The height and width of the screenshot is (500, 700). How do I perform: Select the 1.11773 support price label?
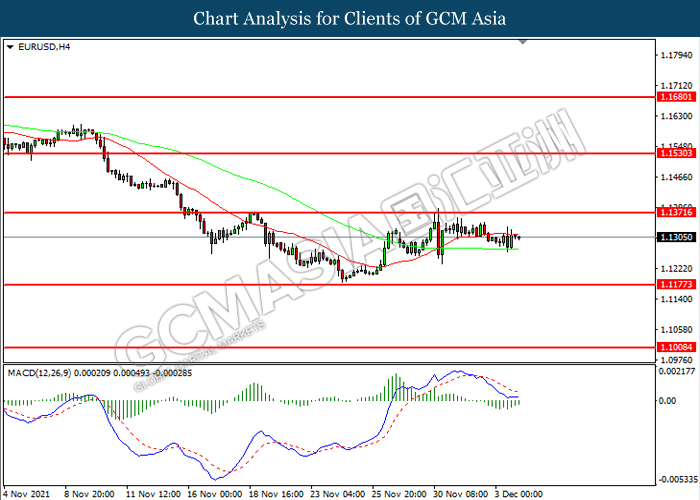(x=676, y=284)
